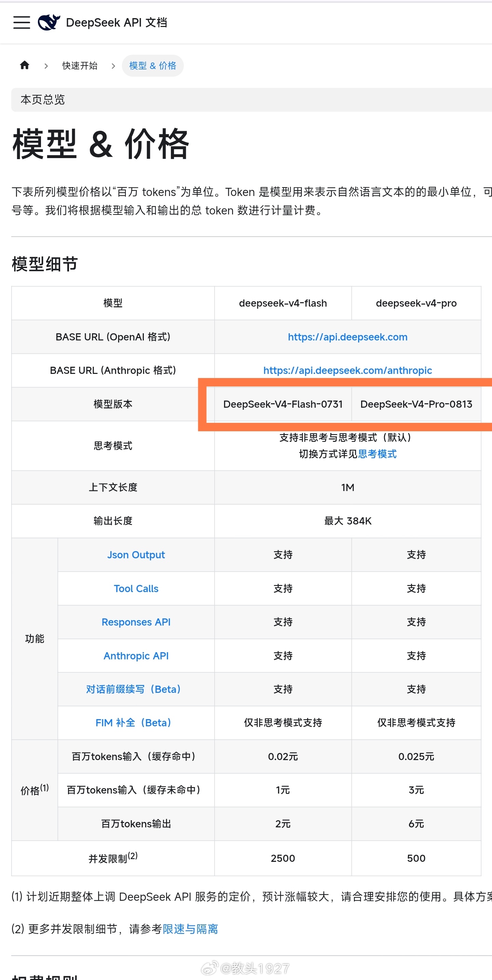Click the 模型版本 row label
The image size is (492, 980).
[113, 404]
